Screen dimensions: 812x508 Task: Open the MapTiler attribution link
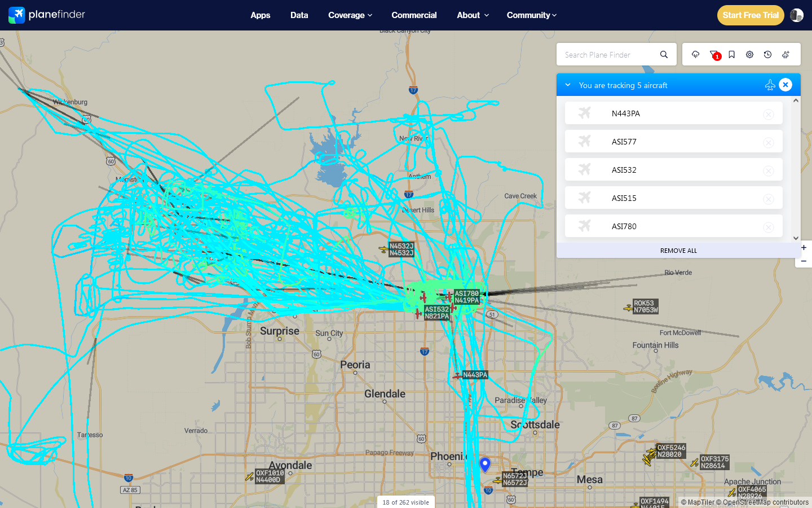pos(697,502)
